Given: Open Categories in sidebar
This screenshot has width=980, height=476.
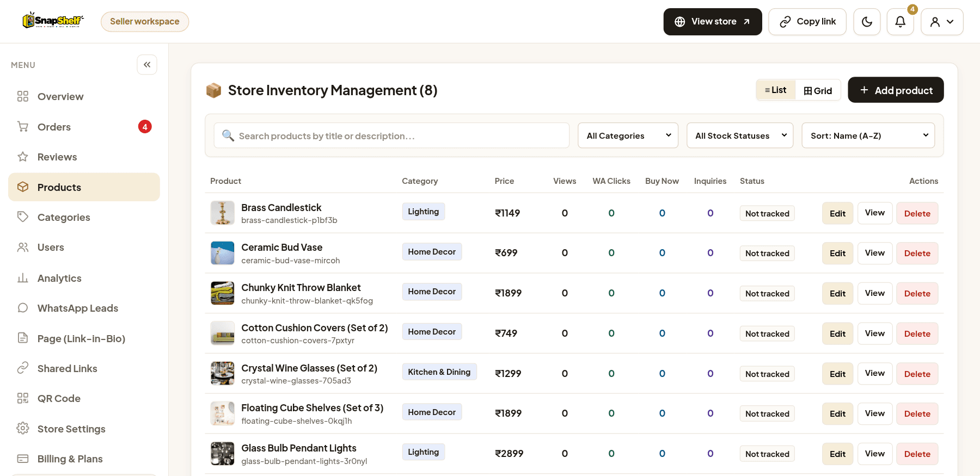Looking at the screenshot, I should [84, 217].
